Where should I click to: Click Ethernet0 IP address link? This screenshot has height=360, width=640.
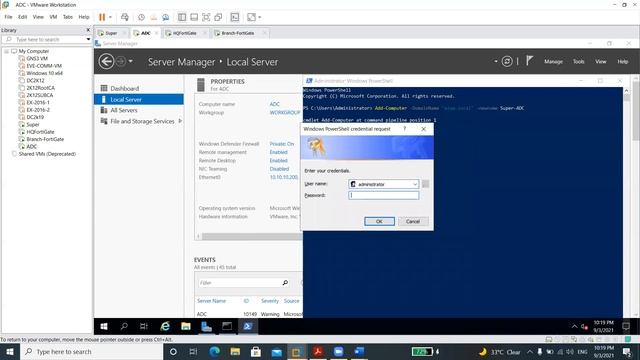(x=284, y=178)
